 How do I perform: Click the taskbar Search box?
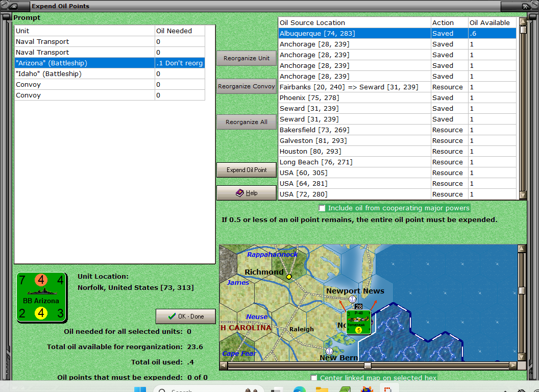208,389
